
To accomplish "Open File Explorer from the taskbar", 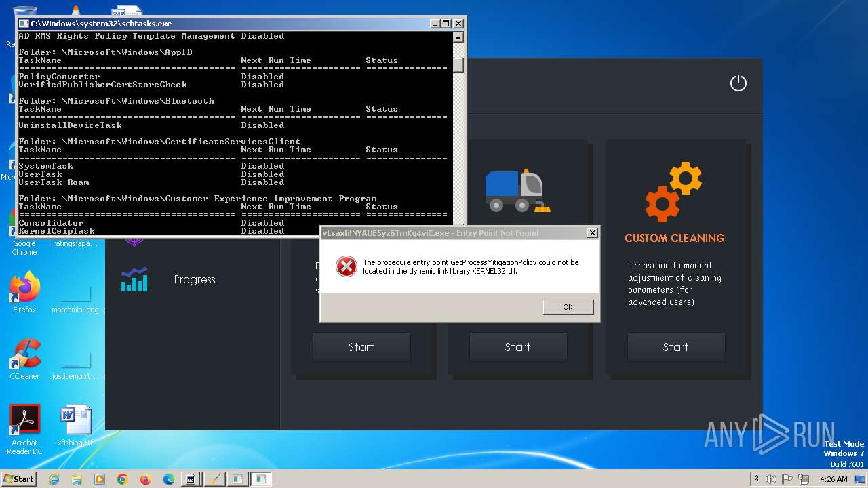I will pos(77,479).
